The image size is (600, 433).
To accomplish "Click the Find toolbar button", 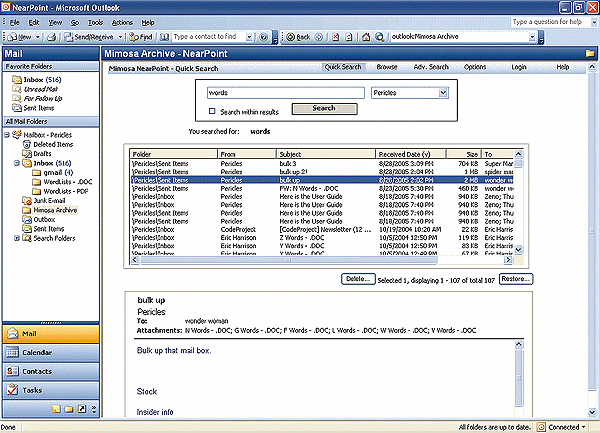I will point(141,37).
